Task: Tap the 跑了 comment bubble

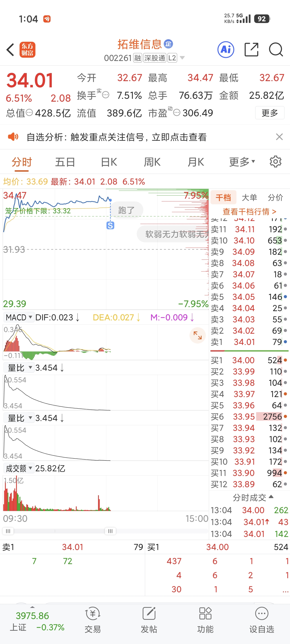Action: click(127, 210)
